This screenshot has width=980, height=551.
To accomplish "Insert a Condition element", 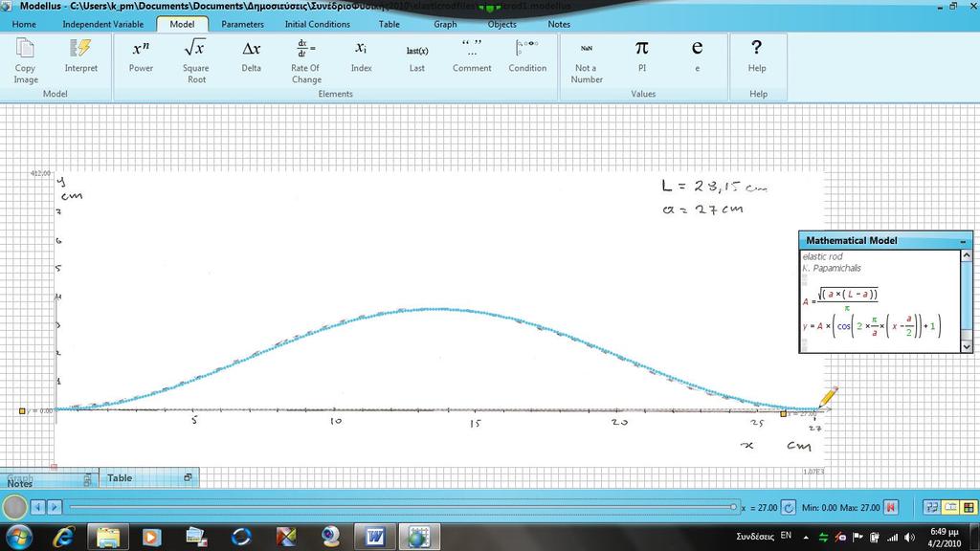I will [527, 55].
